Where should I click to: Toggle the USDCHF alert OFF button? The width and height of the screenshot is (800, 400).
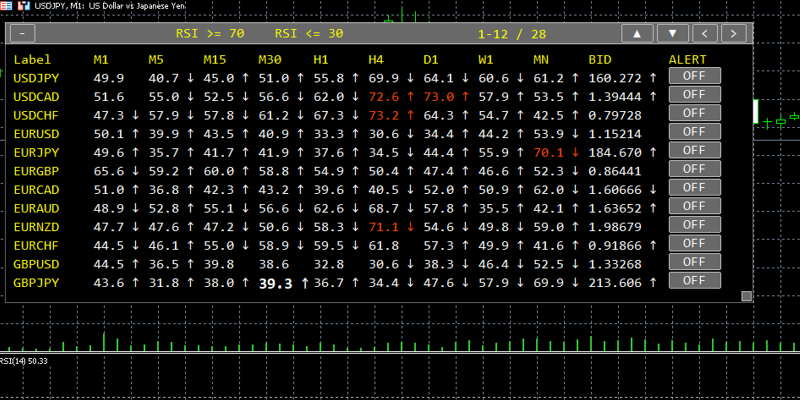point(694,113)
